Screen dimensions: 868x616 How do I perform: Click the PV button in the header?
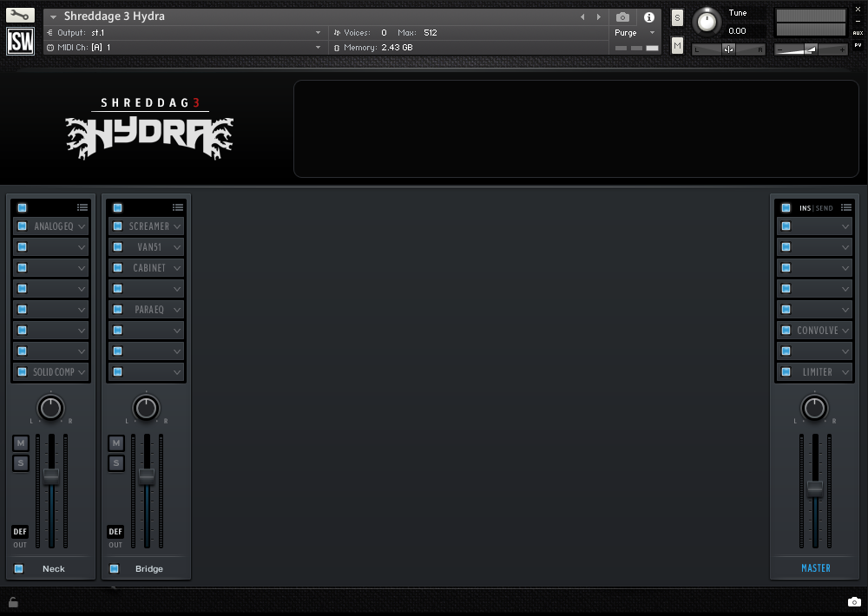coord(858,45)
